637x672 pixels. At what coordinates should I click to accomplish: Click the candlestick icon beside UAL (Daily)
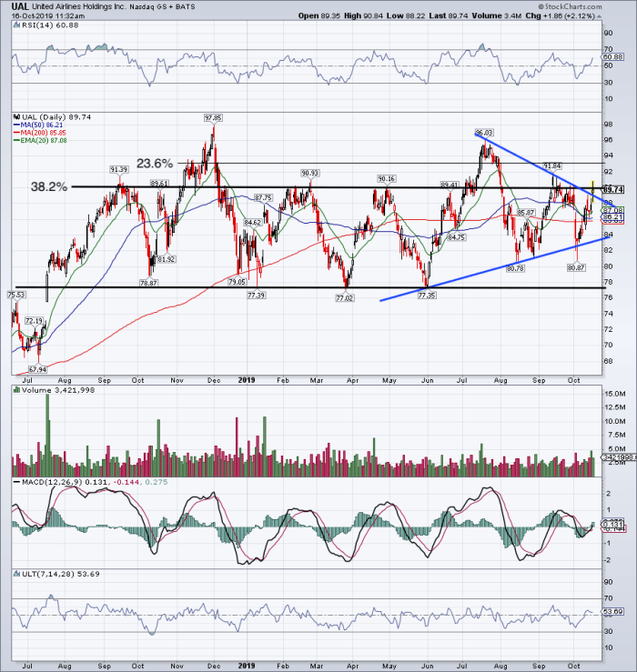coord(16,117)
